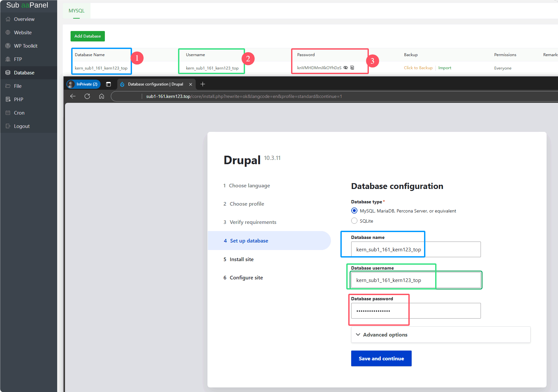Click the File folder icon
Screen dimensions: 558x392
click(x=8, y=86)
